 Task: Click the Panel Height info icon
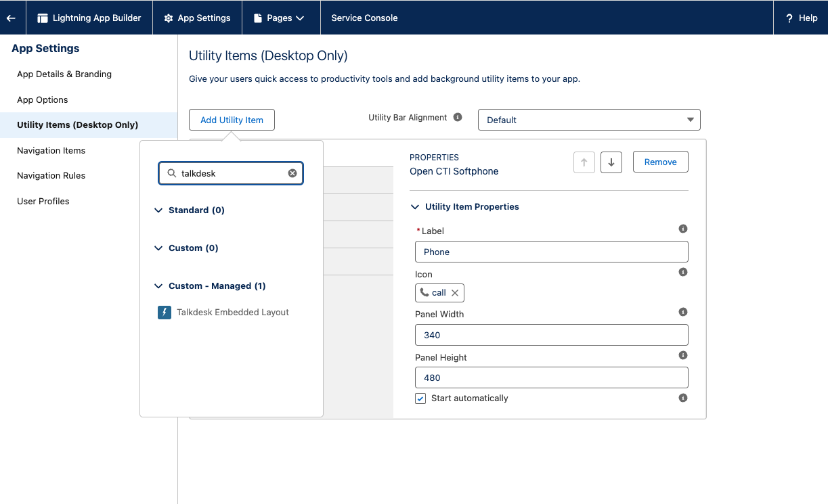(683, 355)
